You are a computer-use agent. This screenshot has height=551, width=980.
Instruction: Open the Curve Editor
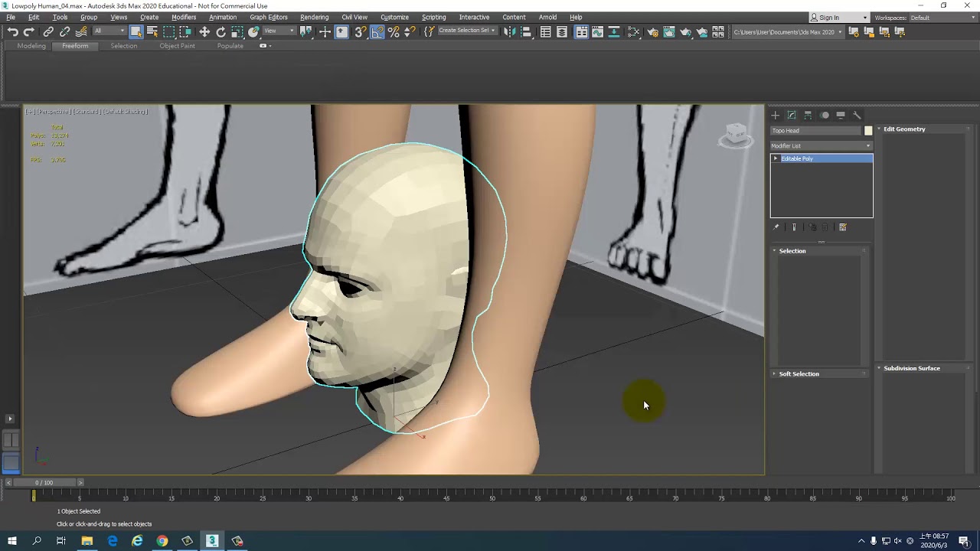tap(597, 31)
